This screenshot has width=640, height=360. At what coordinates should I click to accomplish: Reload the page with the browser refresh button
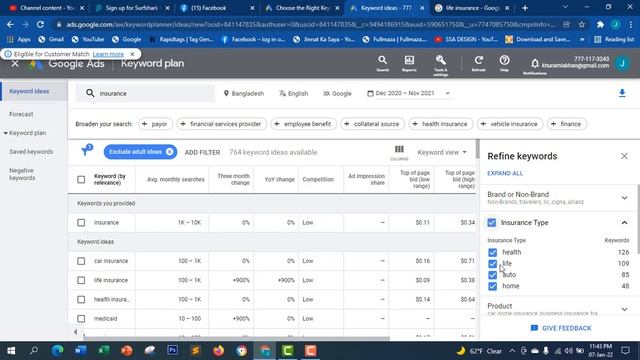40,24
